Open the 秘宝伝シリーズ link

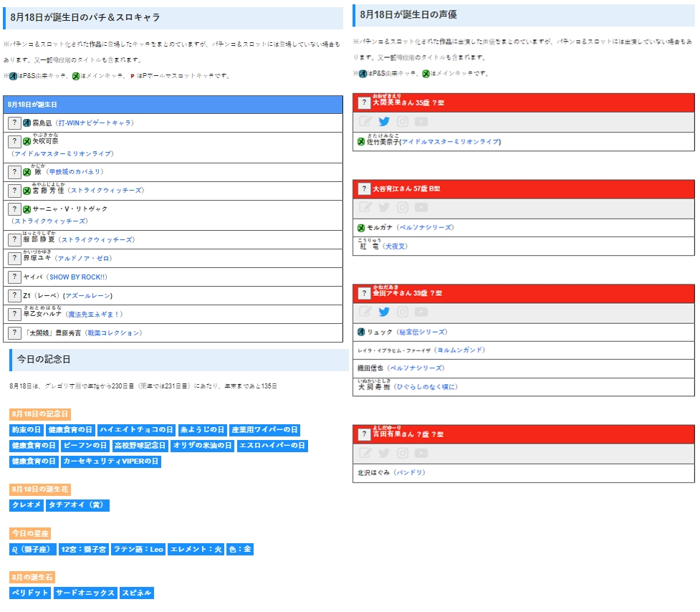422,332
